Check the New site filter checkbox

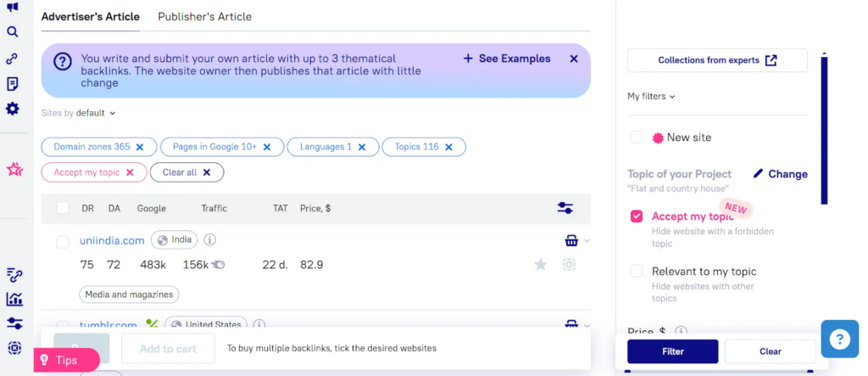(637, 137)
